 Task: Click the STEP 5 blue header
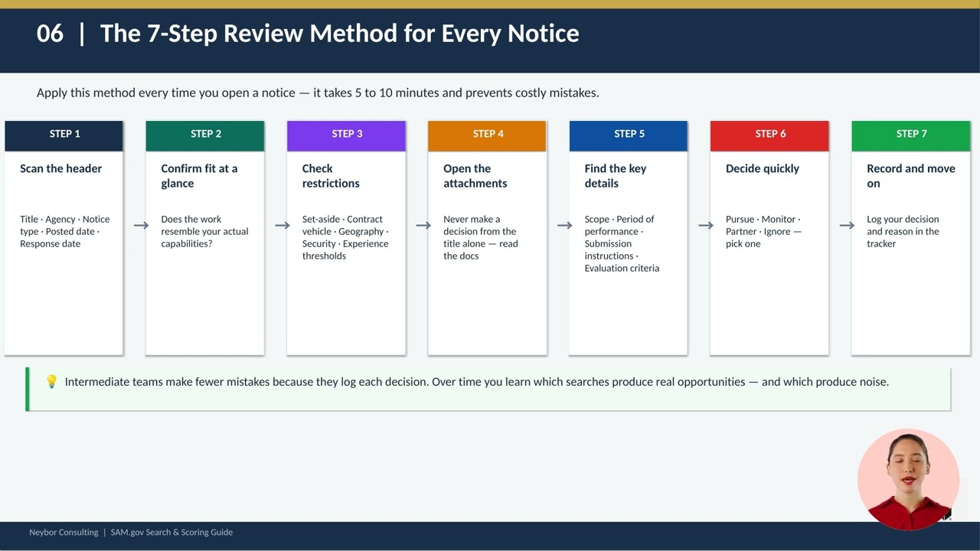629,135
